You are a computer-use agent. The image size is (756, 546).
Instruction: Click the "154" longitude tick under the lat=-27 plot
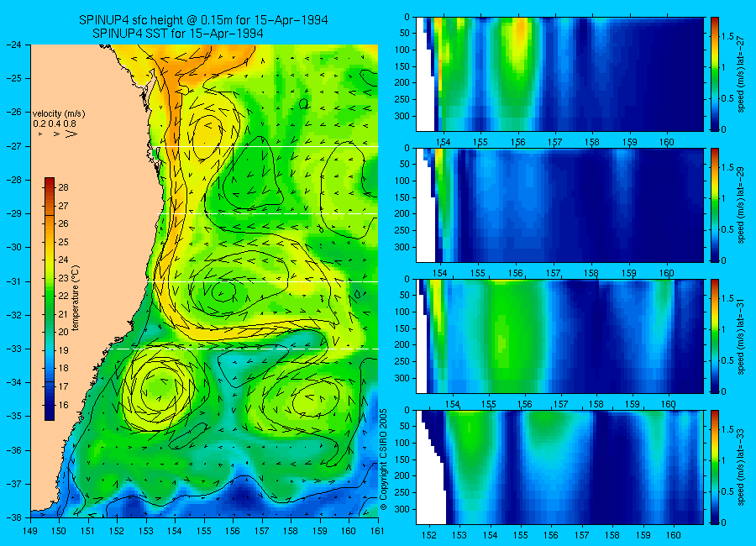[443, 142]
